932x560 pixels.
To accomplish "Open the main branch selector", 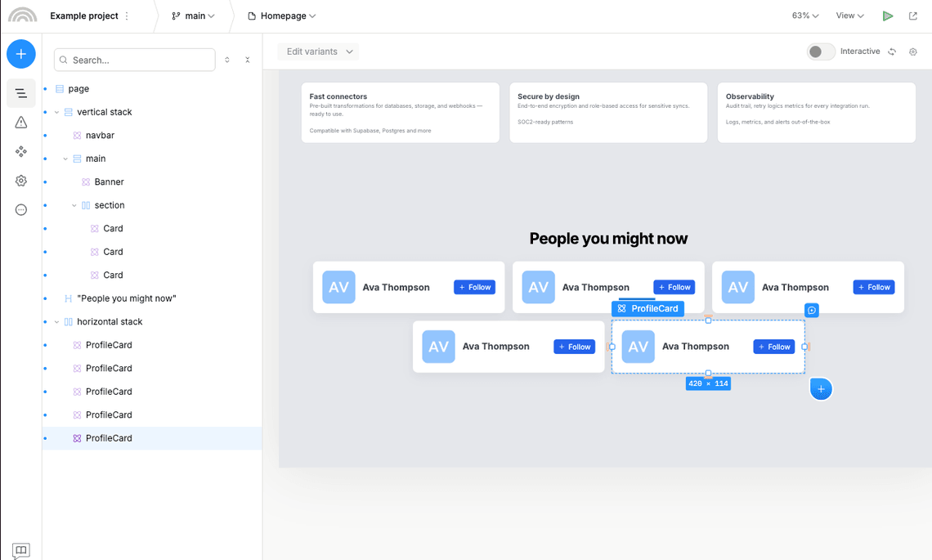I will point(194,16).
